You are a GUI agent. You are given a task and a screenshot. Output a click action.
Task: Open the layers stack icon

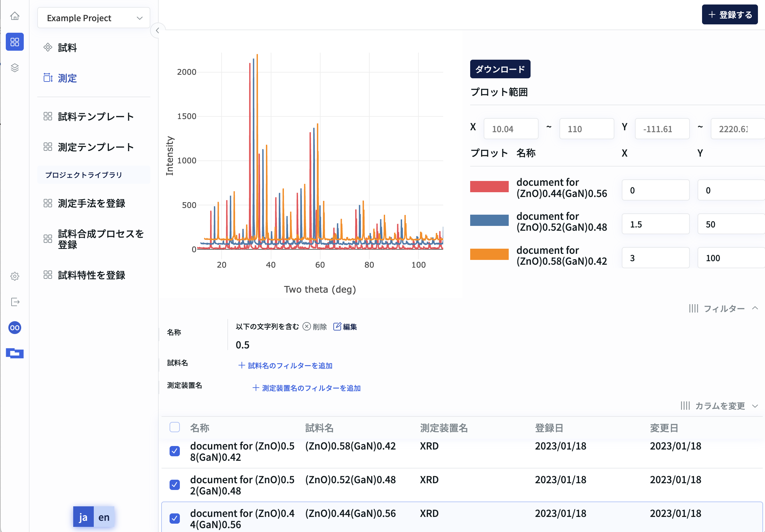(15, 68)
